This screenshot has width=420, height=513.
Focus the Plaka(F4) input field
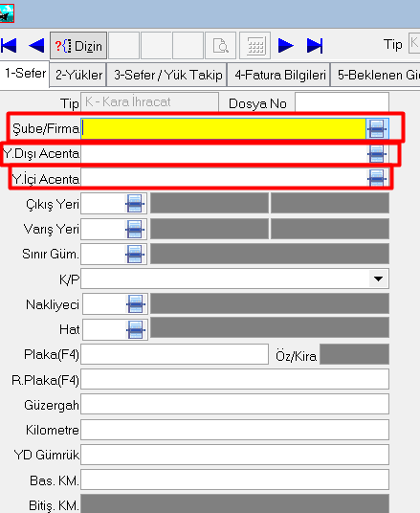(x=175, y=354)
